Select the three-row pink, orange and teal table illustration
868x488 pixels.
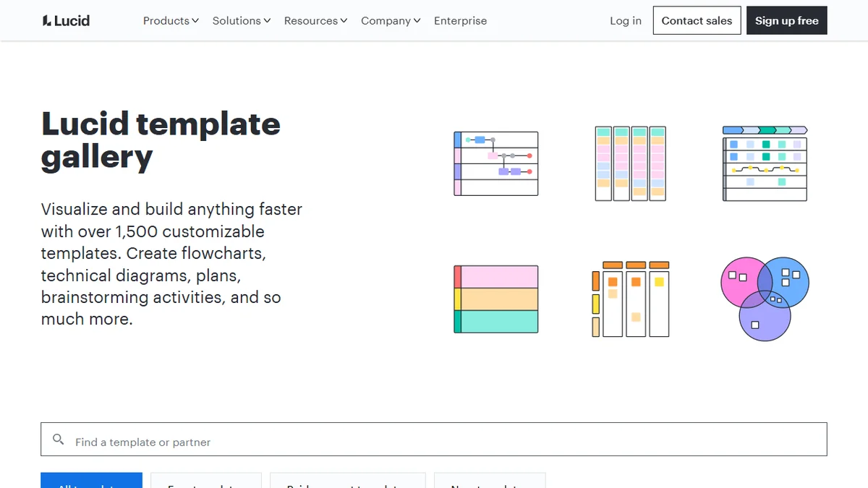pyautogui.click(x=496, y=299)
